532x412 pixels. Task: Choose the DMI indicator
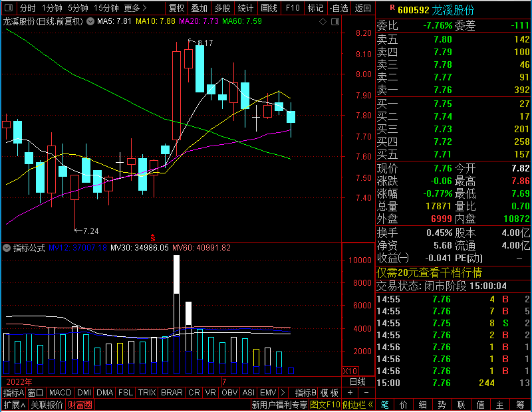[84, 393]
